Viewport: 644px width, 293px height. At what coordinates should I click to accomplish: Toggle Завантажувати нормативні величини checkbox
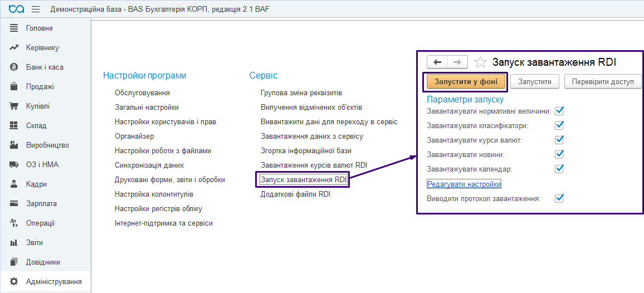(x=559, y=110)
